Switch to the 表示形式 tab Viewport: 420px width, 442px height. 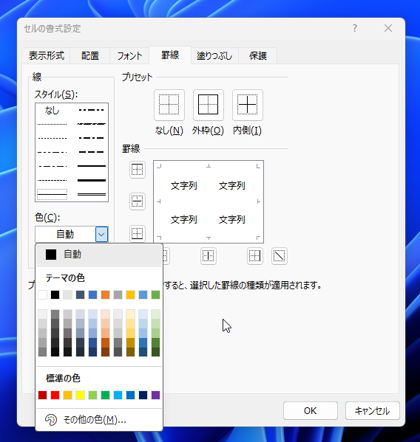tap(46, 55)
